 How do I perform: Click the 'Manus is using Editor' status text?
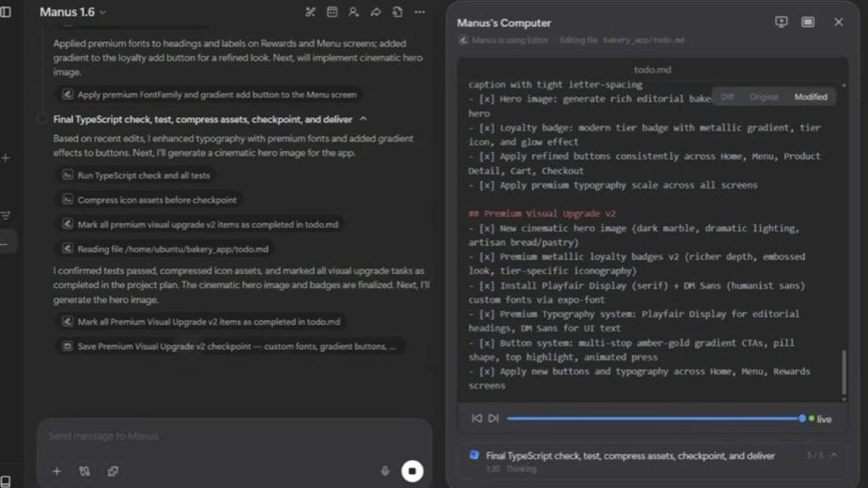point(510,40)
